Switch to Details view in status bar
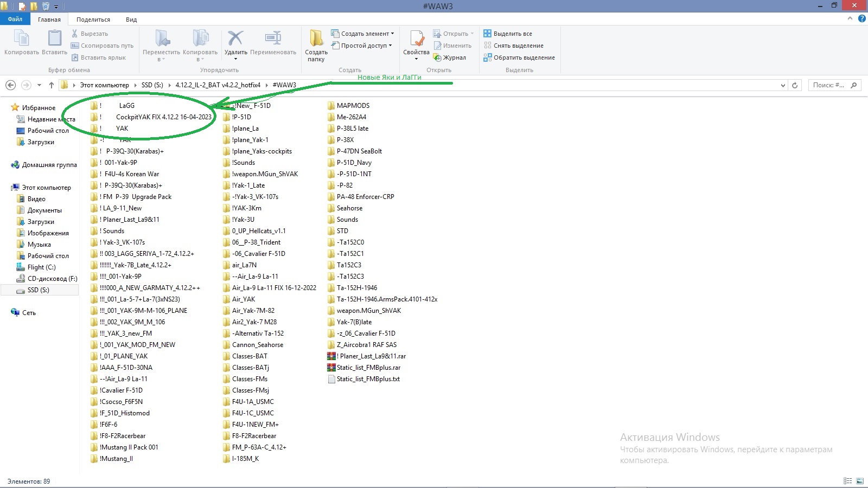The height and width of the screenshot is (488, 868). click(848, 481)
